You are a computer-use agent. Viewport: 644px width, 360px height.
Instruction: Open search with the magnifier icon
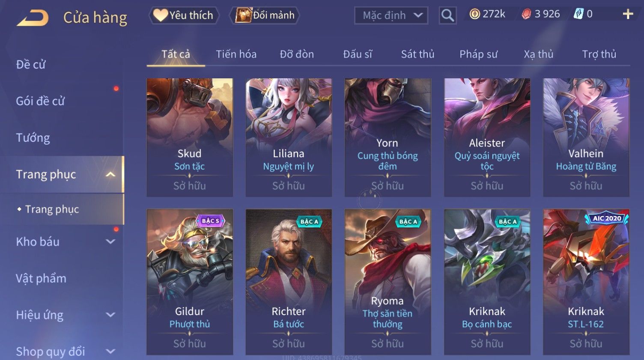[x=447, y=15]
